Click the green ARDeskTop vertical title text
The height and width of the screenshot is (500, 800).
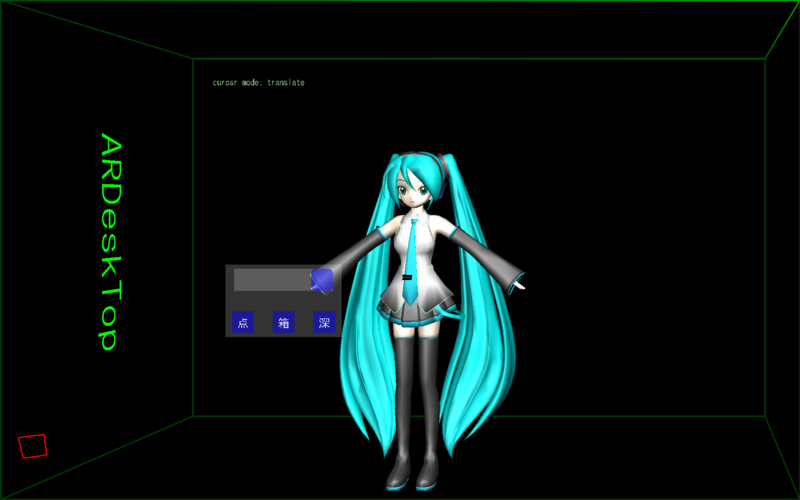(111, 242)
